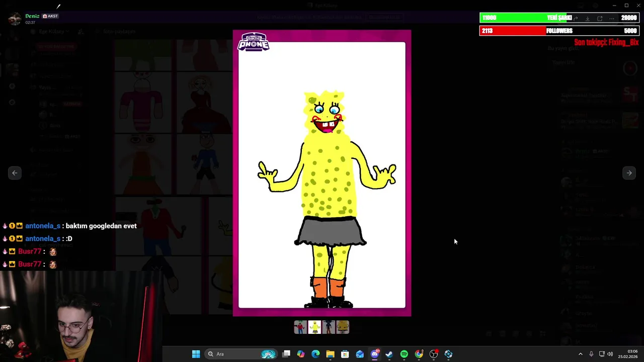Open Microsoft Edge from the taskbar
The image size is (644, 362).
(x=315, y=354)
